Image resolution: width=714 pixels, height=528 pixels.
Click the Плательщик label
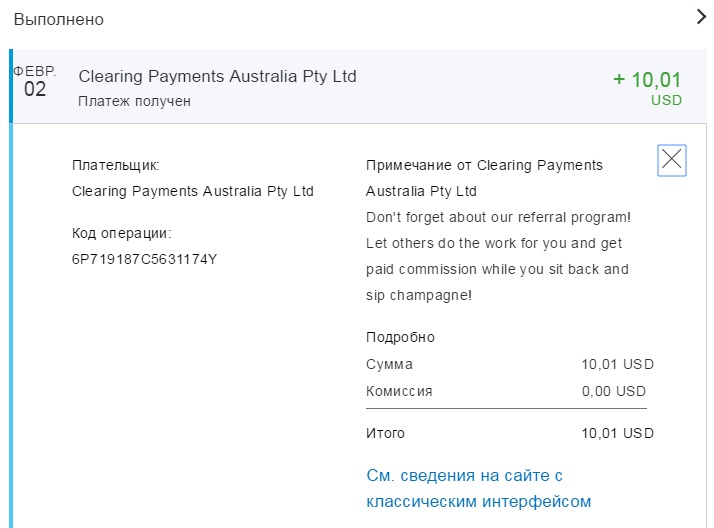(x=116, y=165)
